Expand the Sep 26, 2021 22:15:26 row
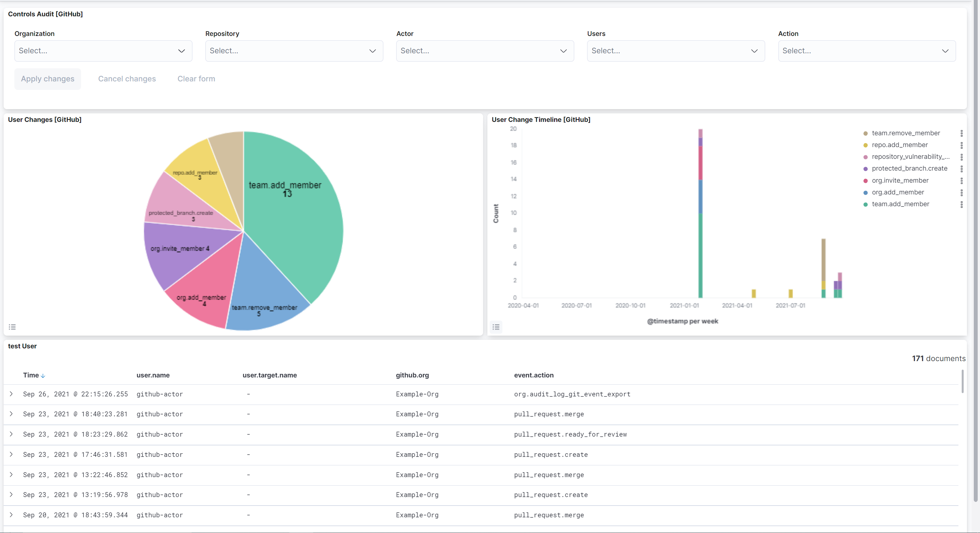The height and width of the screenshot is (533, 980). point(11,394)
